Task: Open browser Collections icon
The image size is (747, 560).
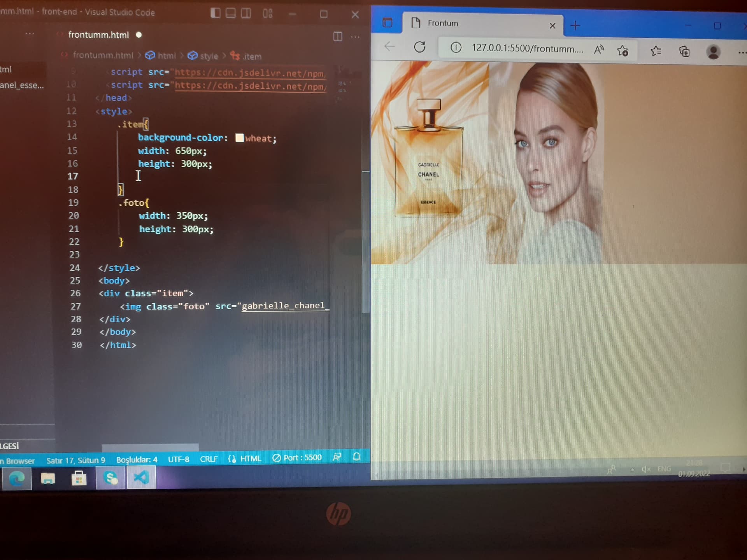Action: [684, 51]
